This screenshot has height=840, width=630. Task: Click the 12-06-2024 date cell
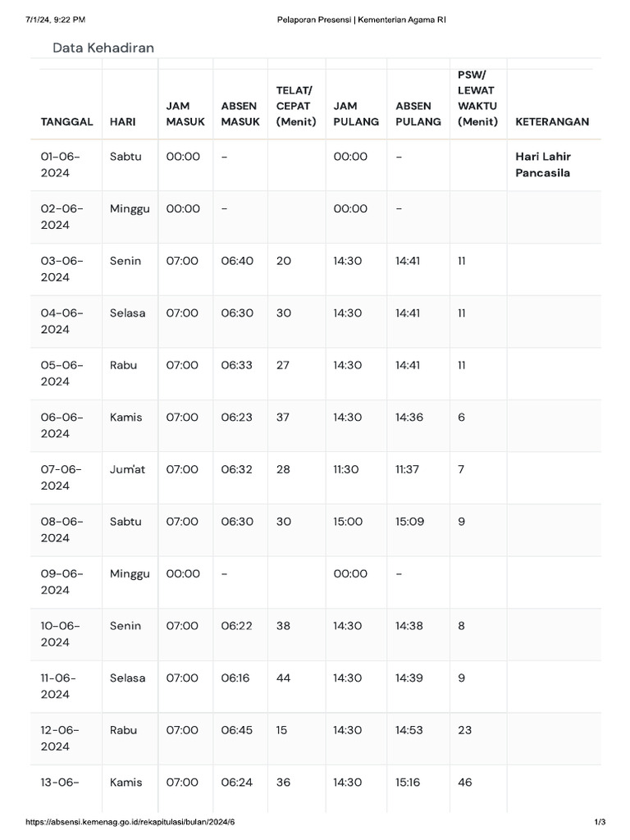[x=62, y=738]
